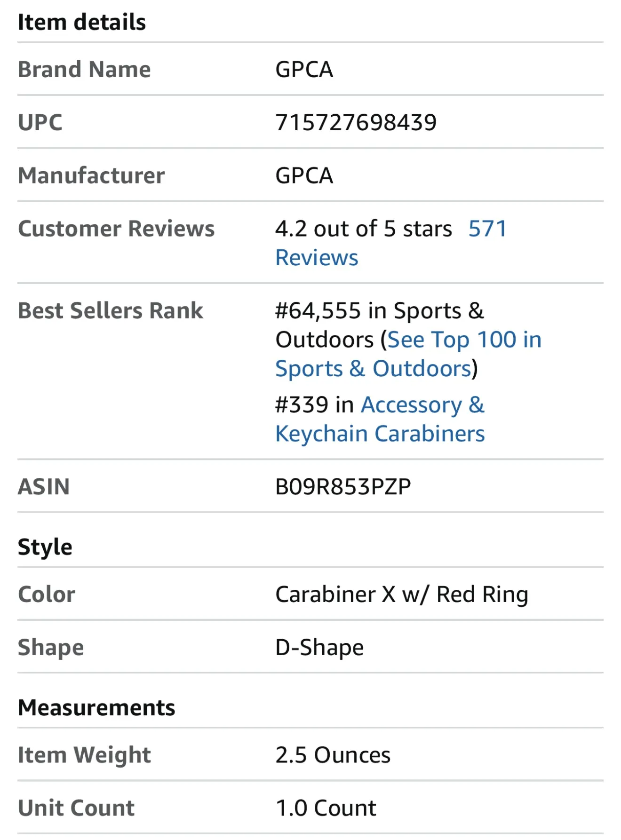Click the D-Shape value
The image size is (621, 840).
(319, 648)
